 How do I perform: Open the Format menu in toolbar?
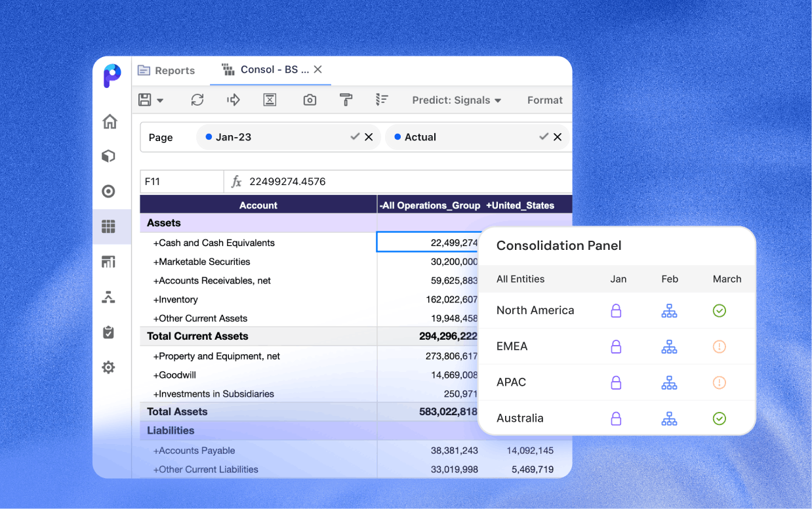(545, 100)
